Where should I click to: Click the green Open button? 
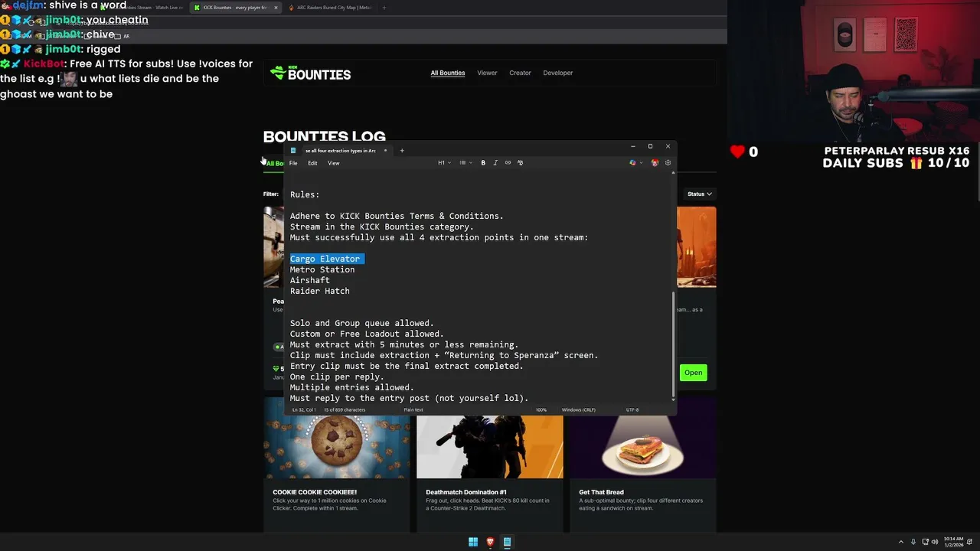[x=693, y=373]
